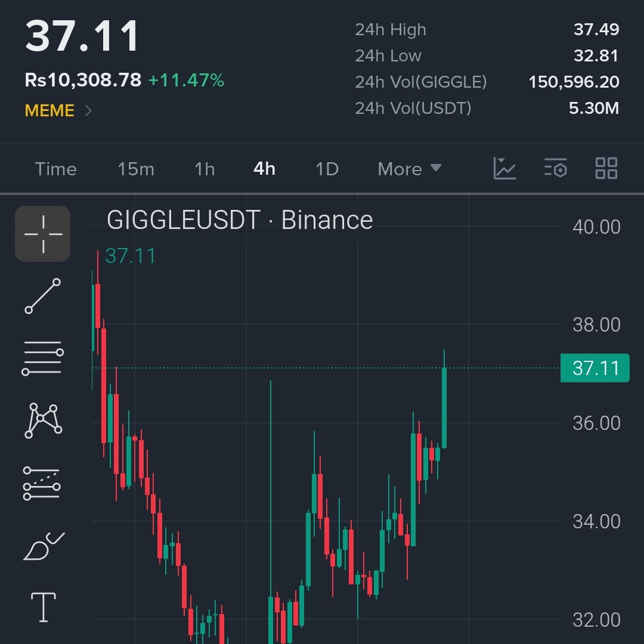Screen dimensions: 644x644
Task: Select the brush drawing tool
Action: [x=44, y=546]
